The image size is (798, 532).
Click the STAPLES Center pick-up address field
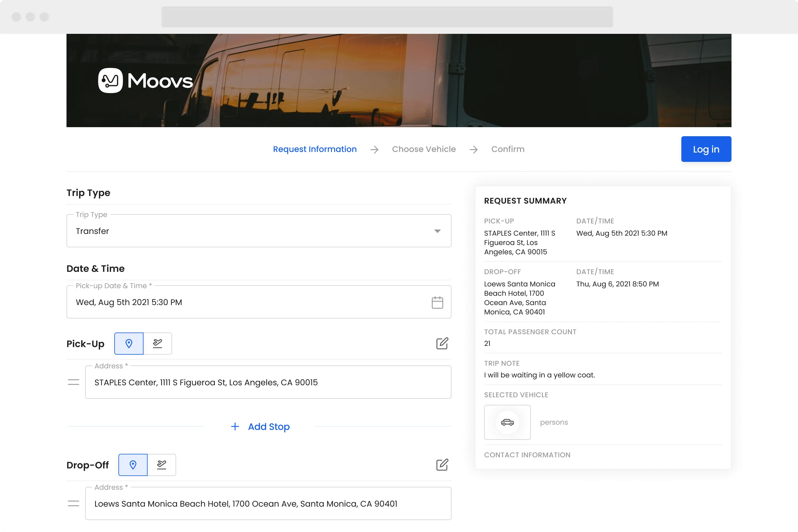[268, 382]
